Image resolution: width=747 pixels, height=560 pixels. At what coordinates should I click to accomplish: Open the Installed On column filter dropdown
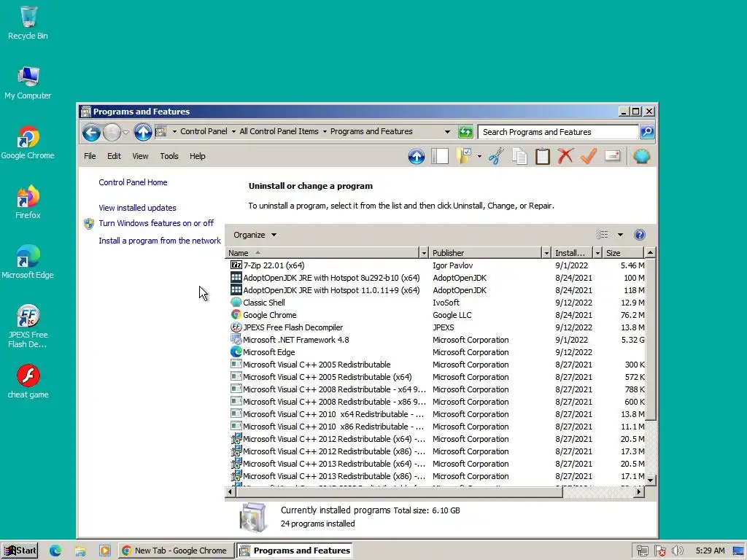point(597,253)
